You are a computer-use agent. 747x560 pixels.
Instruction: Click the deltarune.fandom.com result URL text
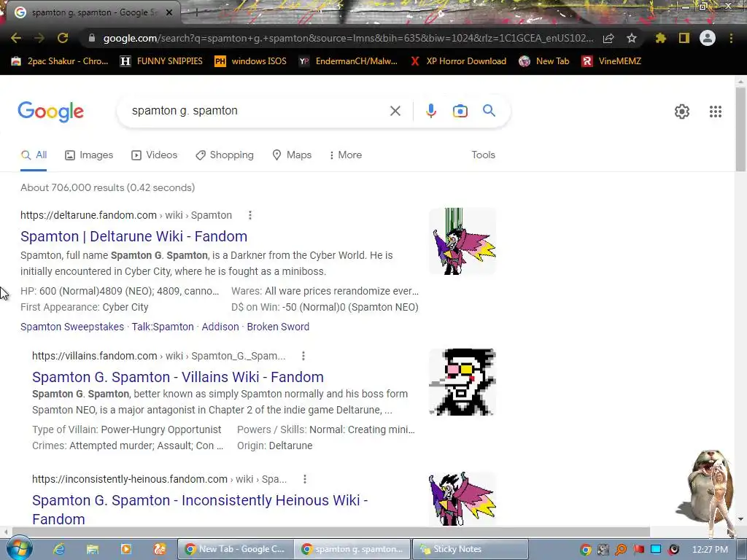[x=126, y=215]
